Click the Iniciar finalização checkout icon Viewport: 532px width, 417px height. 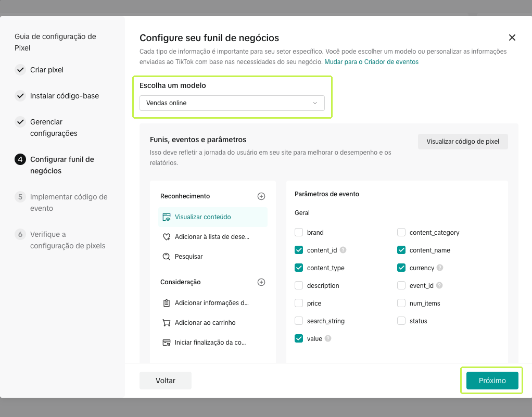coord(166,343)
